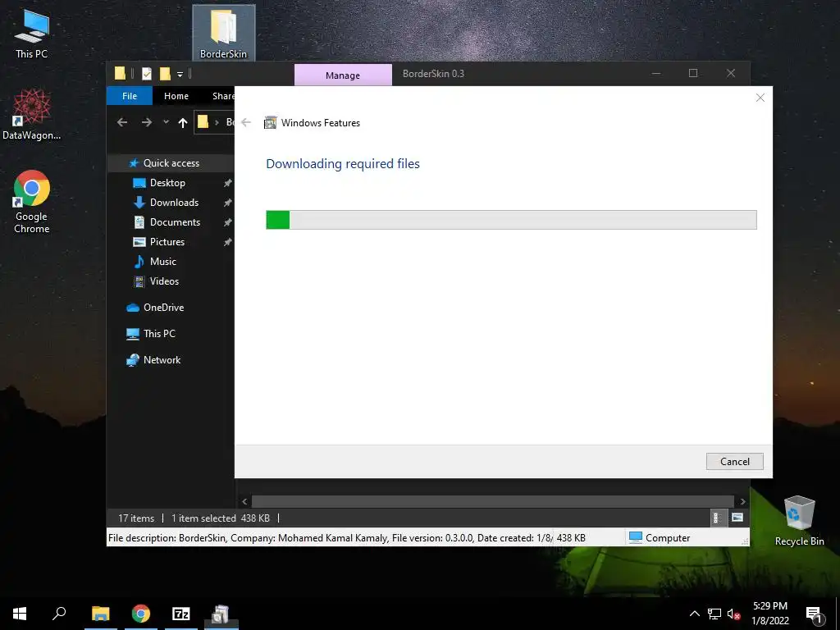Open recent locations dropdown in Explorer
The height and width of the screenshot is (630, 840).
pyautogui.click(x=166, y=122)
